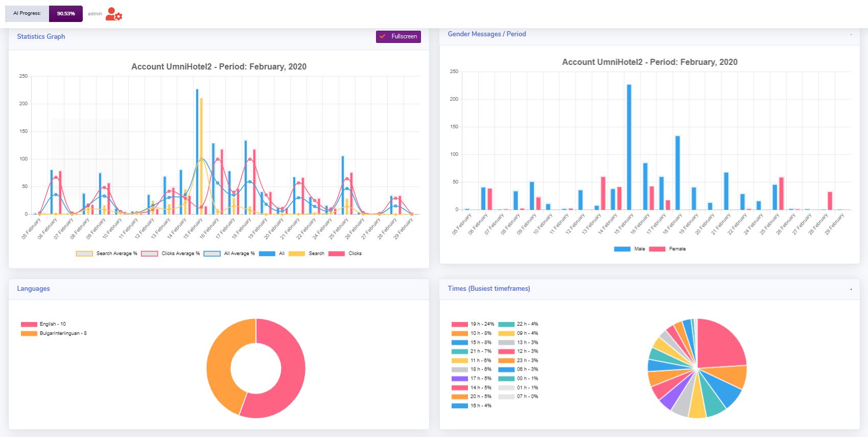The width and height of the screenshot is (868, 437).
Task: Click the English - 10 legend swatch
Action: 29,324
